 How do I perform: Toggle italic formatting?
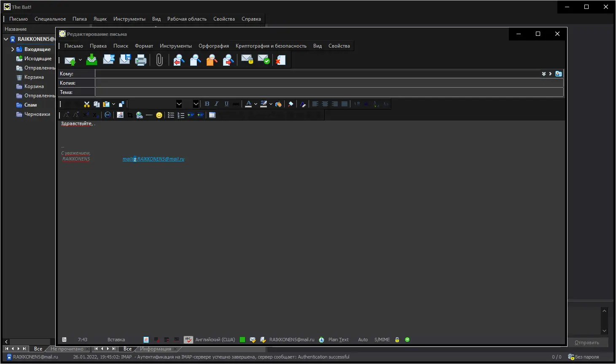pyautogui.click(x=216, y=104)
